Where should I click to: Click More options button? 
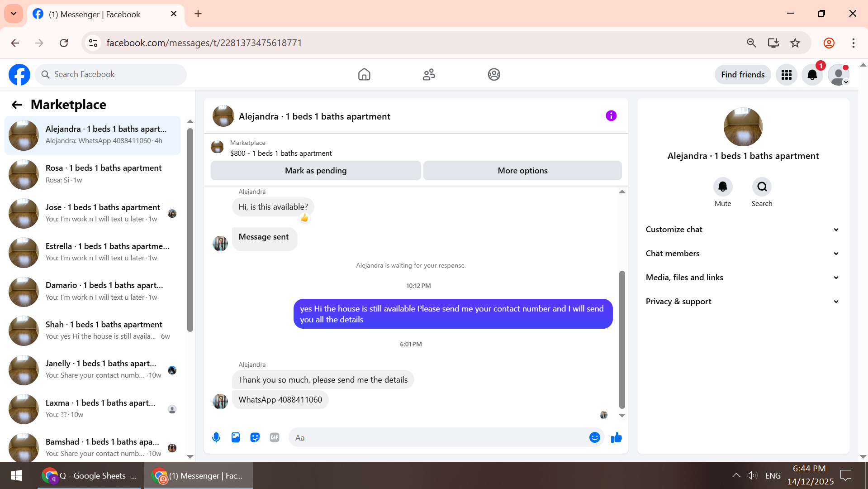click(x=522, y=171)
